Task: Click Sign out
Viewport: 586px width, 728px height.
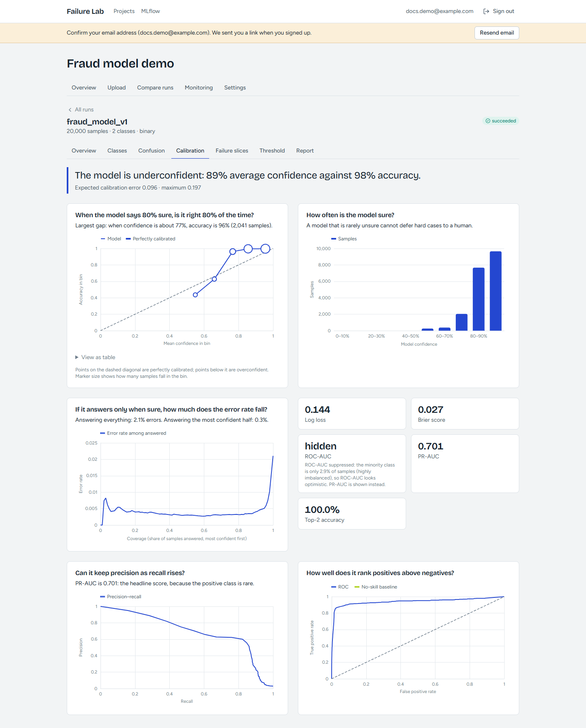Action: coord(499,11)
